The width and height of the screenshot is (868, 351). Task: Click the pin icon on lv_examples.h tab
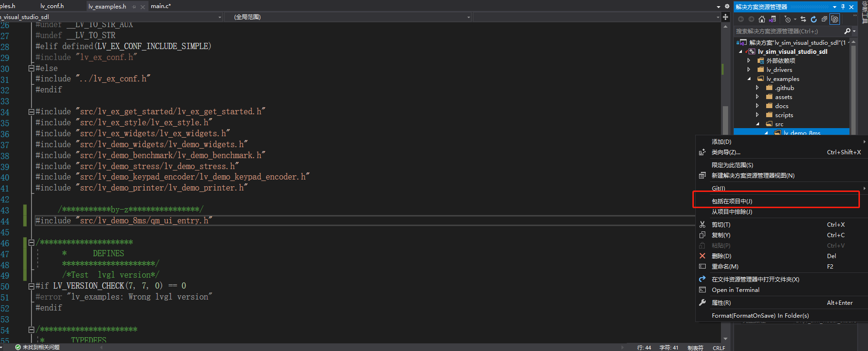pos(134,7)
